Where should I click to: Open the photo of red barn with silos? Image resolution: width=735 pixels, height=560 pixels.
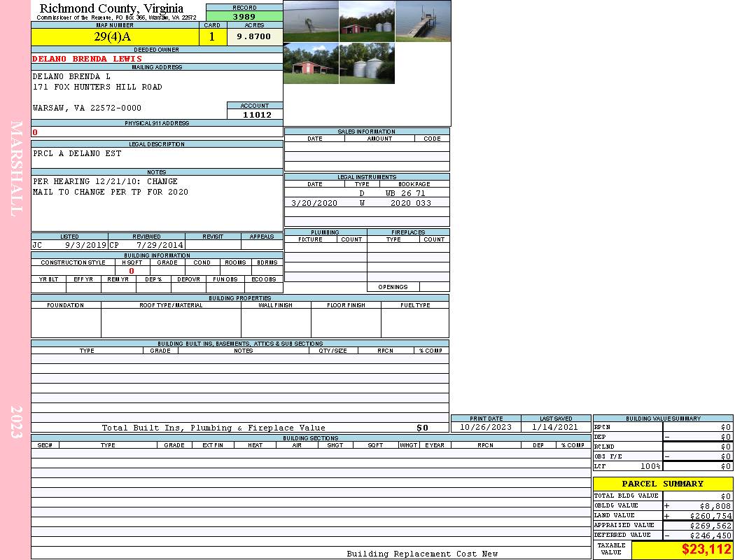tap(367, 21)
